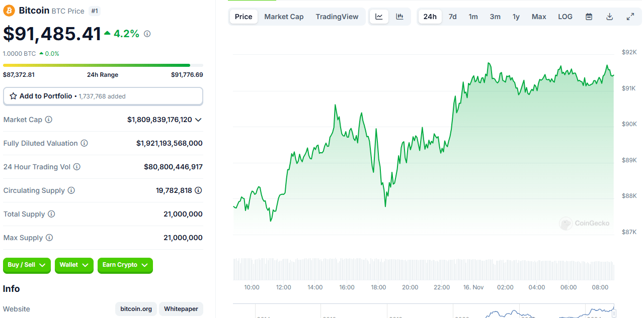Select the 7d time range
Image resolution: width=644 pixels, height=318 pixels.
453,17
